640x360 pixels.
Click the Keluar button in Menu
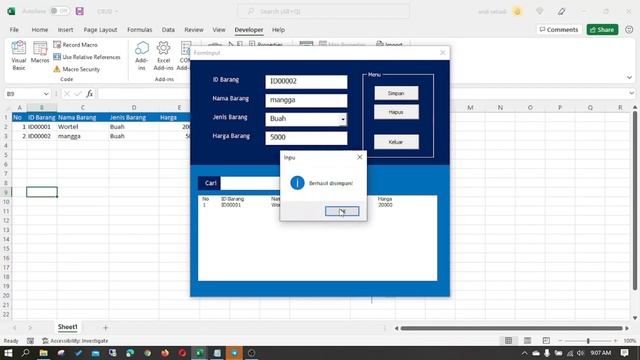tap(396, 142)
